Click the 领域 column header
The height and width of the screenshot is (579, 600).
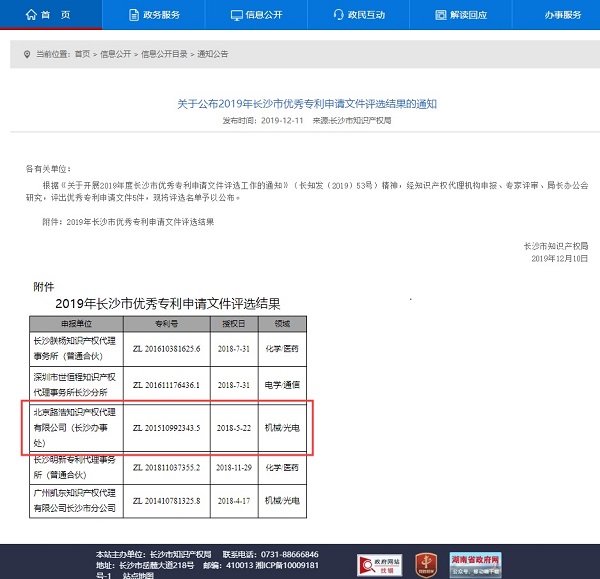[x=282, y=324]
